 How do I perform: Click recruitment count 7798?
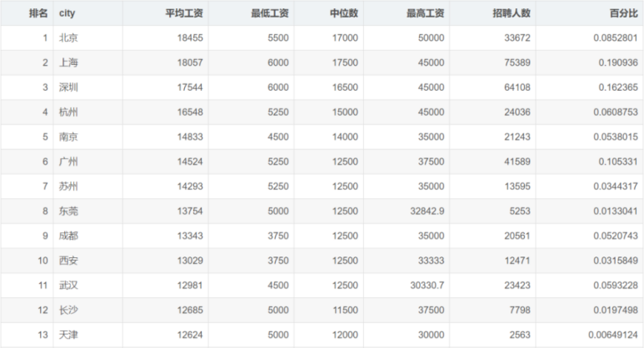(x=520, y=310)
